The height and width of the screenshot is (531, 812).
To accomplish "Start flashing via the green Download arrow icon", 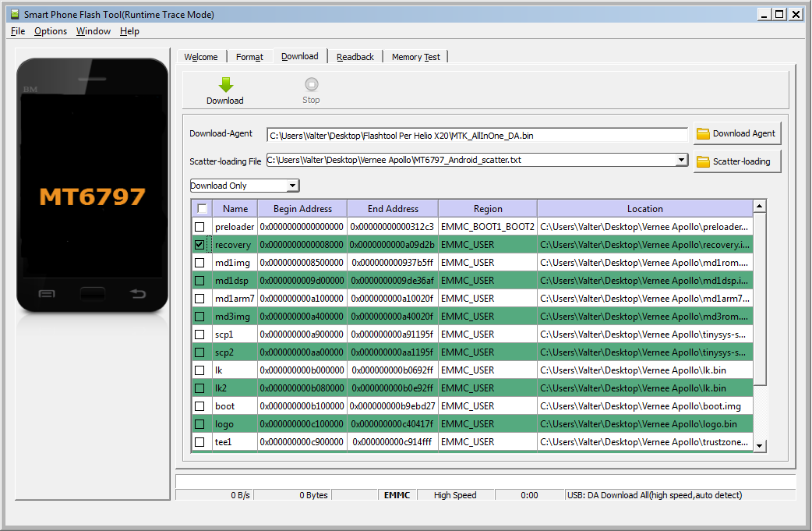I will pos(224,86).
